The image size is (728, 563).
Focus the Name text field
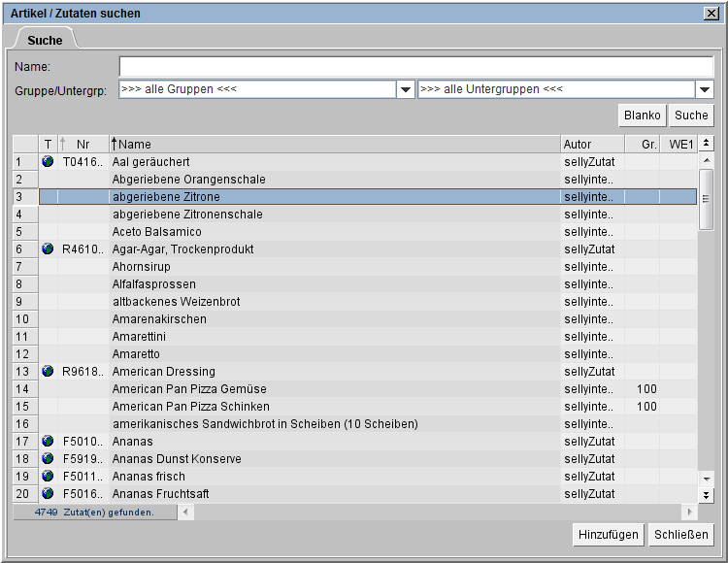tap(416, 66)
